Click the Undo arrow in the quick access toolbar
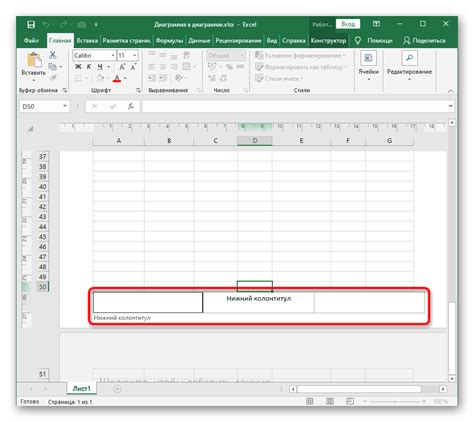Viewport: 474px width, 422px height. pyautogui.click(x=46, y=24)
